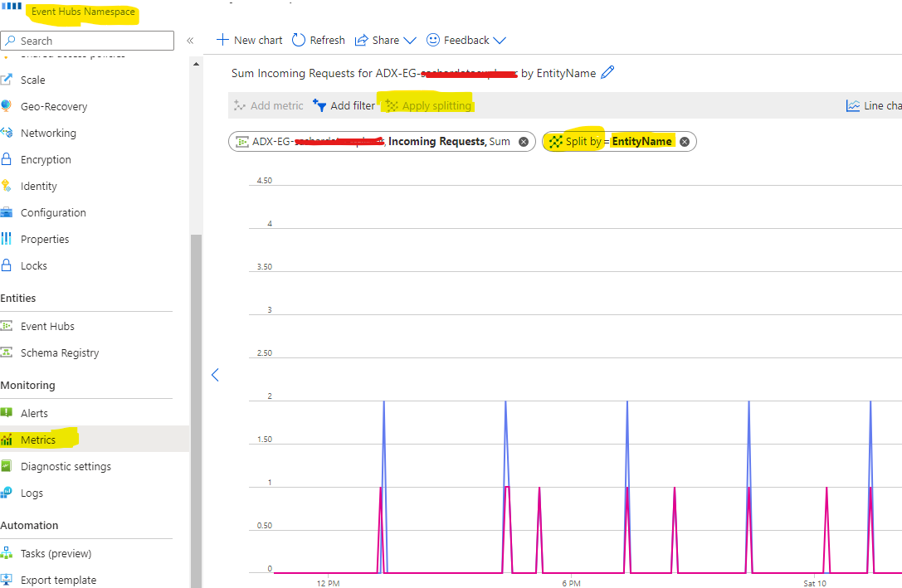Open Alerts under Monitoring
This screenshot has width=902, height=588.
pos(35,413)
